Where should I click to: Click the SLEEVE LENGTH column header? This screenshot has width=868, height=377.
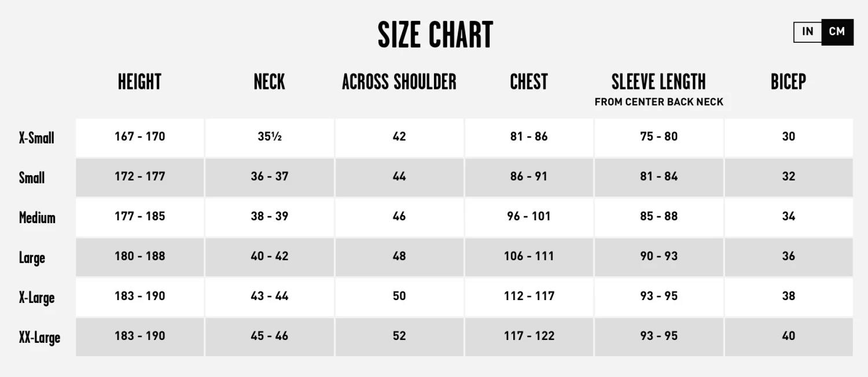[659, 82]
